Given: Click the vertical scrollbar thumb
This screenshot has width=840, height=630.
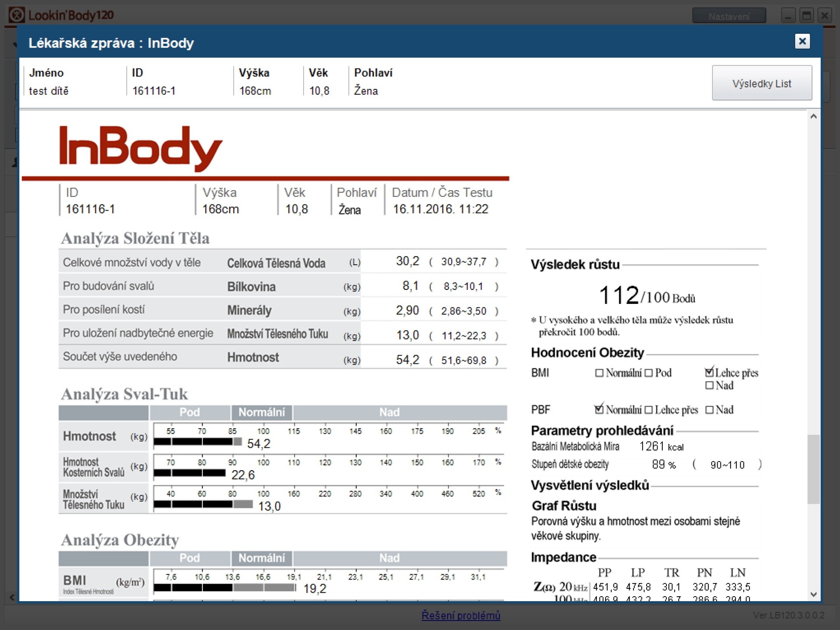Looking at the screenshot, I should pos(813,468).
